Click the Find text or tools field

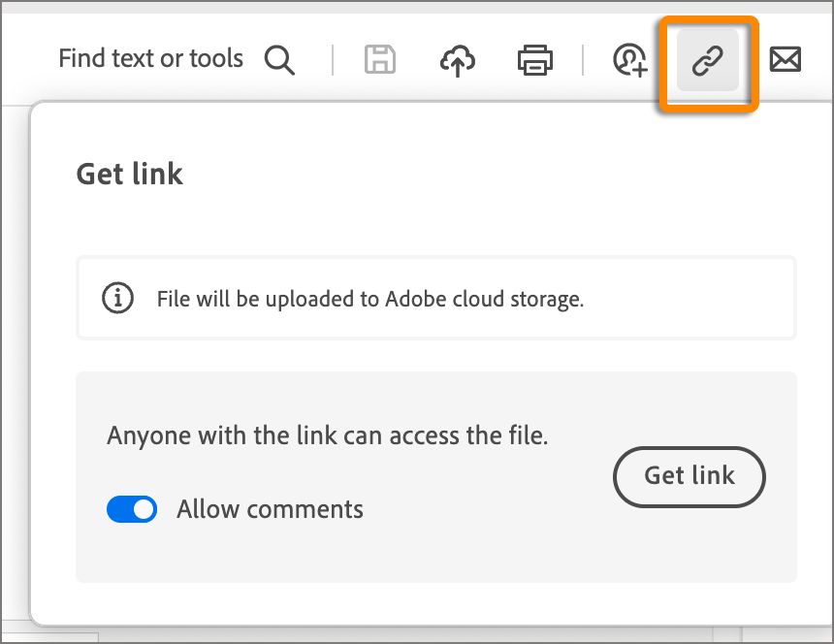coord(150,59)
